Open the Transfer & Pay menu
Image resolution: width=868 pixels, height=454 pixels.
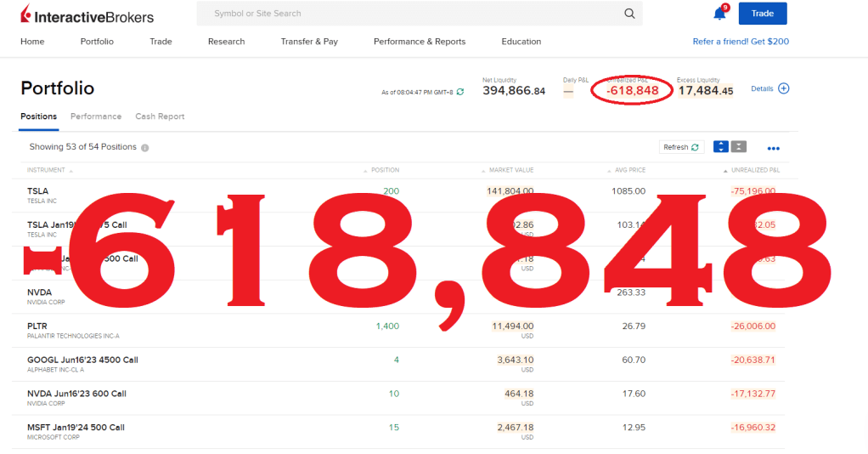309,42
